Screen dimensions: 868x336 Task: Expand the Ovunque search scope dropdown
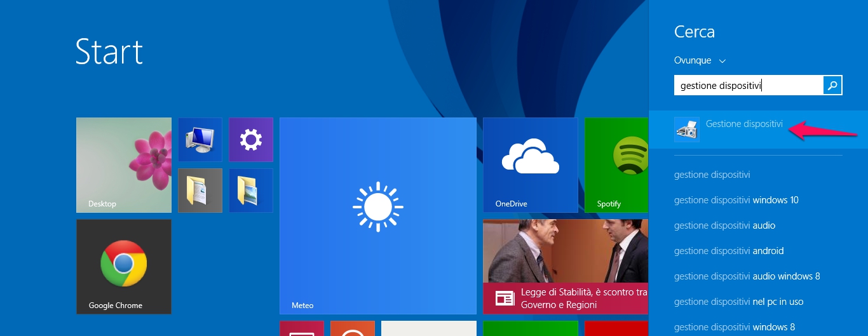[700, 60]
